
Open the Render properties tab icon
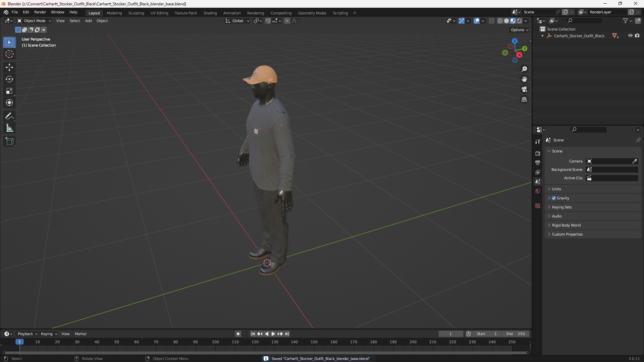point(538,153)
